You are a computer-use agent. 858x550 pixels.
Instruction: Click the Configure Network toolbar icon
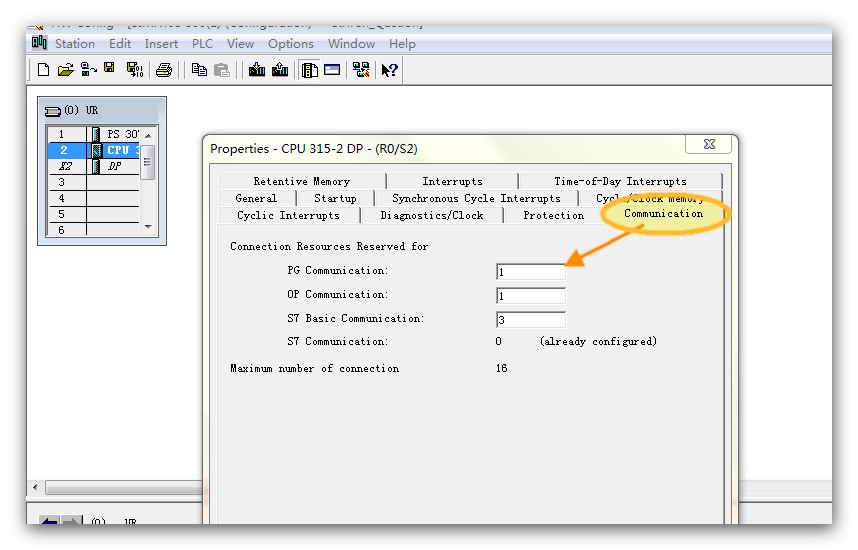click(x=361, y=70)
